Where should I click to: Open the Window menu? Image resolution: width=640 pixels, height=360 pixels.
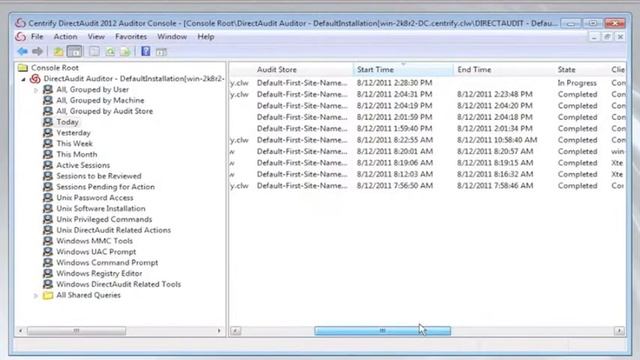172,37
